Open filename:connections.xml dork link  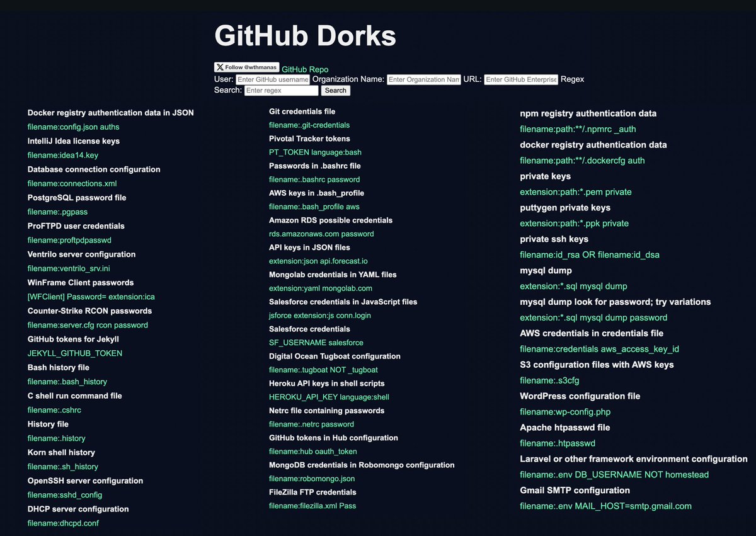pos(72,183)
